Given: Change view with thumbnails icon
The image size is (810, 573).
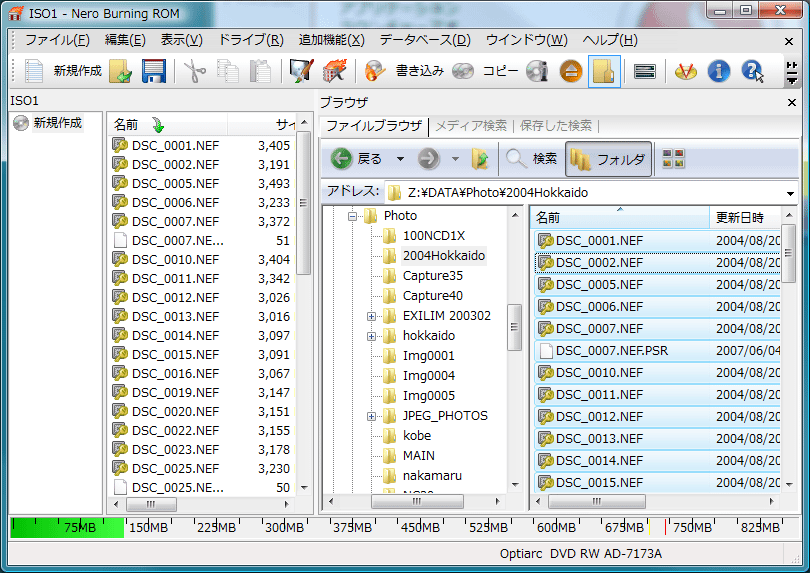Looking at the screenshot, I should coord(673,159).
